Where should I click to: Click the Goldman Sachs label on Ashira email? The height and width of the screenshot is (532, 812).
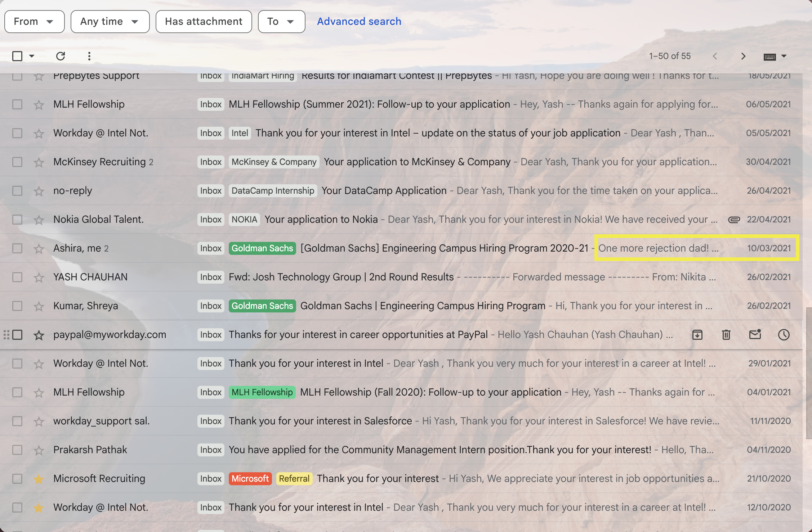point(262,248)
